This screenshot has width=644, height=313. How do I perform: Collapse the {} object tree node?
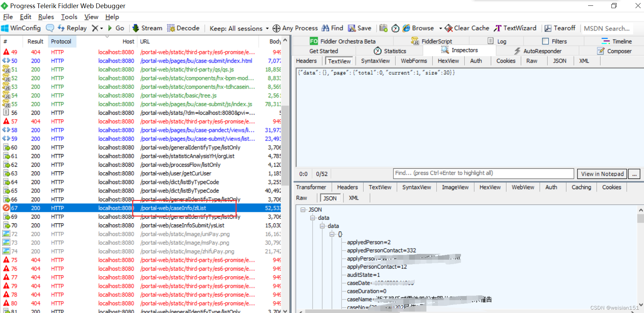(332, 234)
